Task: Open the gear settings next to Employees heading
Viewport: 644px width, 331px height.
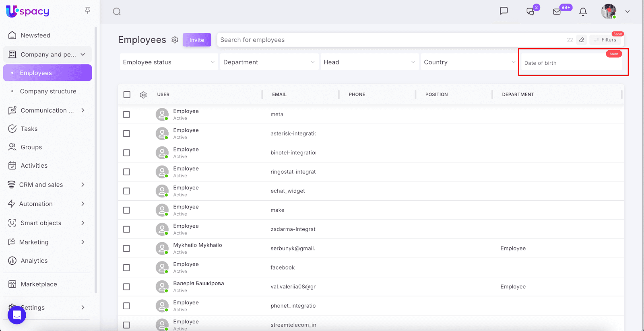Action: 175,40
